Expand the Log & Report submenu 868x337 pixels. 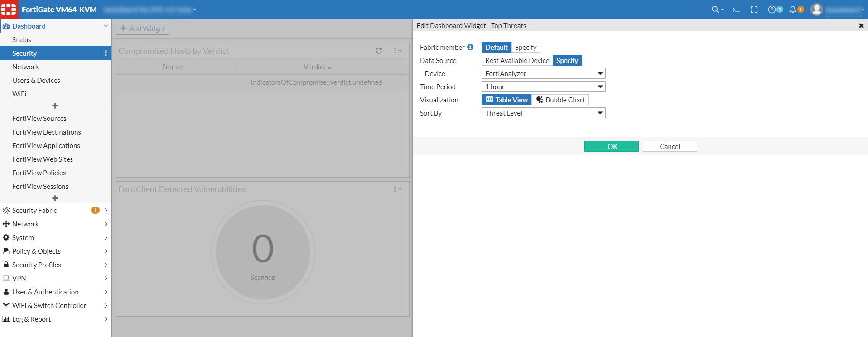tap(106, 319)
